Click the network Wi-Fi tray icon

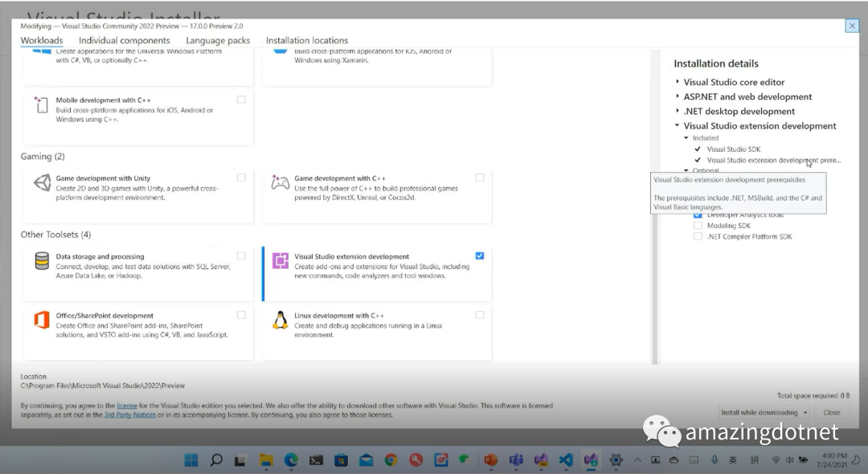[776, 460]
